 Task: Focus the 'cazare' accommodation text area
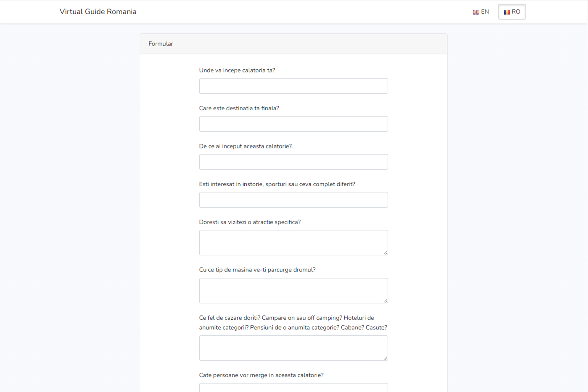point(293,348)
